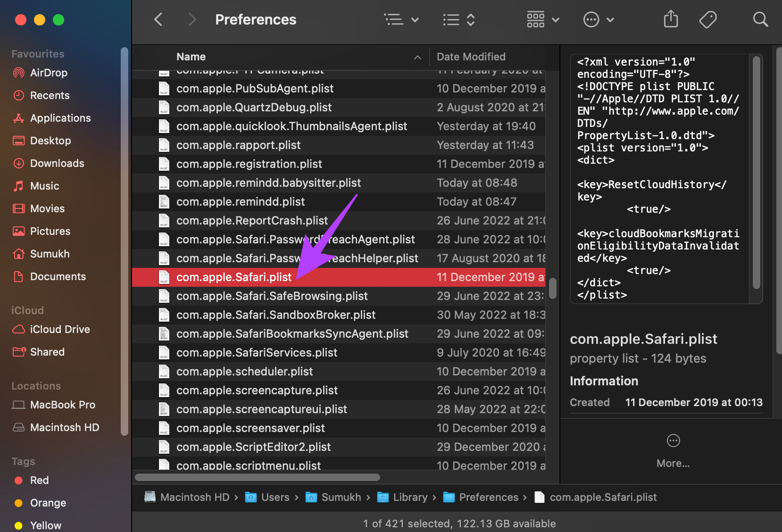Screen dimensions: 782x532
Task: Open Sumukh home folder in sidebar
Action: (x=50, y=254)
